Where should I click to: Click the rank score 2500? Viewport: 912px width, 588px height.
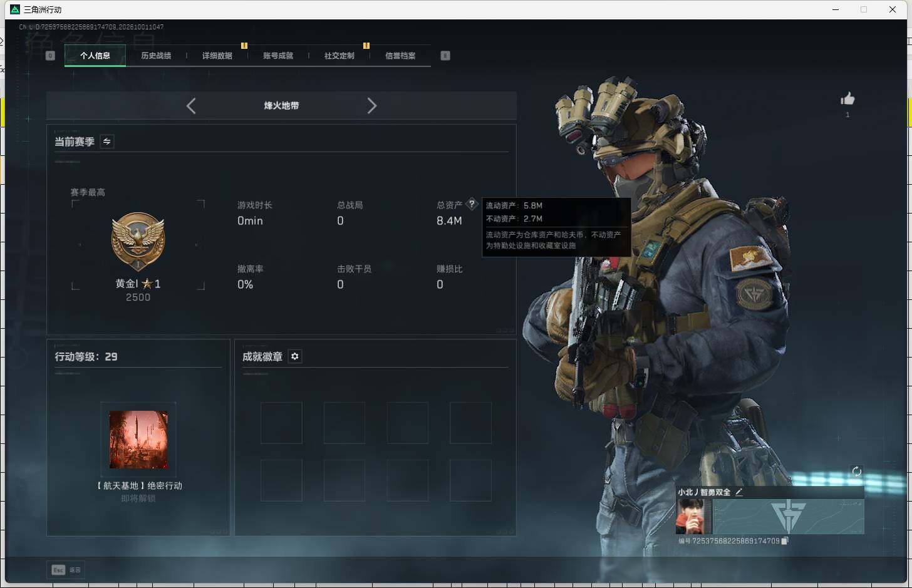click(x=138, y=297)
